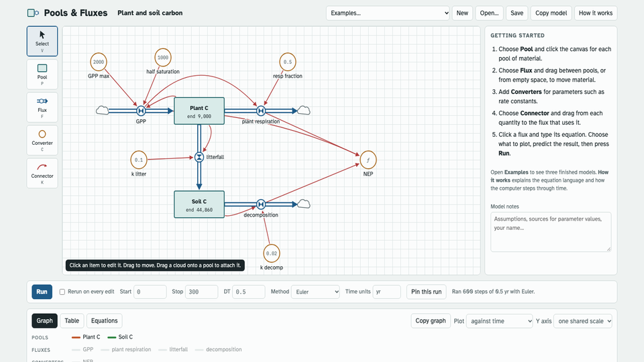Viewport: 644px width, 362px height.
Task: Click the model title Plant and soil carbon
Action: tap(150, 13)
